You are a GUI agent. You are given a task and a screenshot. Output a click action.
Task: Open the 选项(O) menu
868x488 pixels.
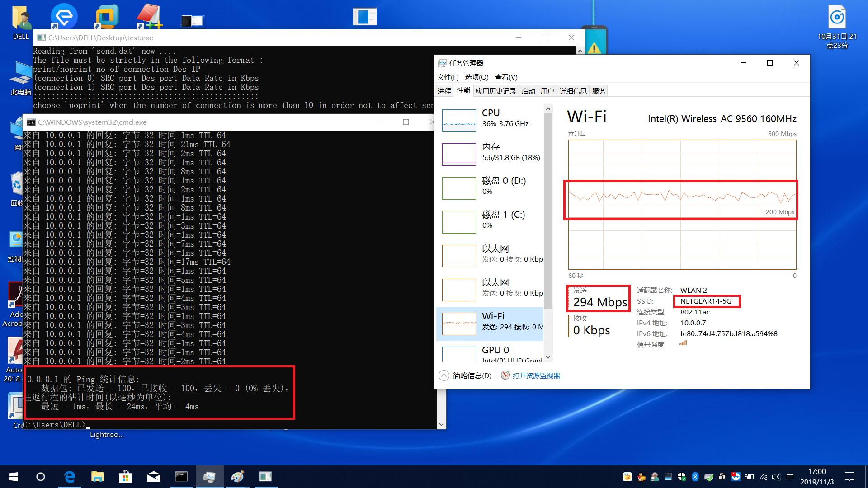coord(476,77)
